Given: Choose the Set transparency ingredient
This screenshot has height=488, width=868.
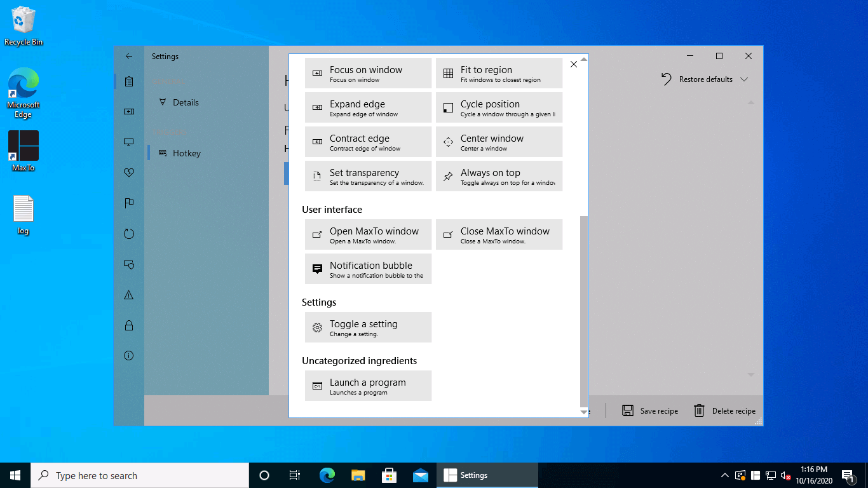Looking at the screenshot, I should [368, 177].
